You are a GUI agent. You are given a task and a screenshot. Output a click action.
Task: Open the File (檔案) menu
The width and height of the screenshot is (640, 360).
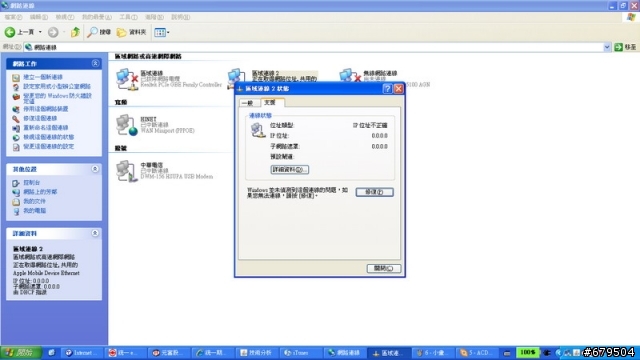pos(13,17)
